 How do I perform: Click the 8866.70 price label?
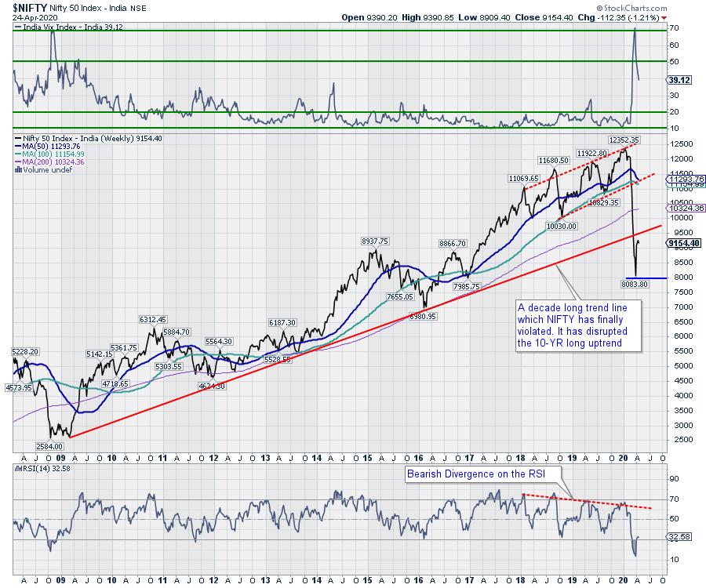[453, 243]
